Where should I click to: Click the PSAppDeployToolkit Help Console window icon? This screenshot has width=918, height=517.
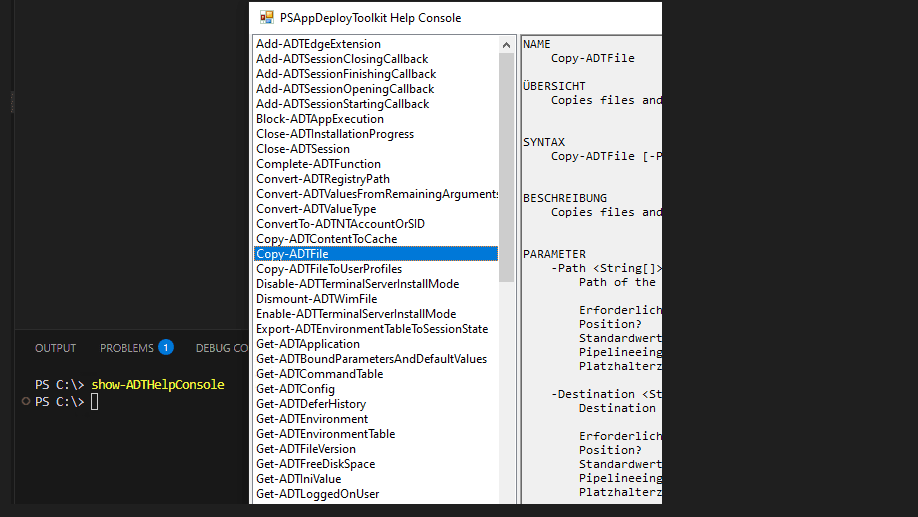pyautogui.click(x=266, y=18)
